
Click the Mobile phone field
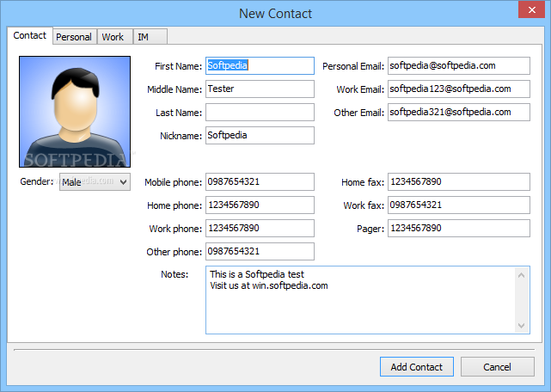pos(260,181)
